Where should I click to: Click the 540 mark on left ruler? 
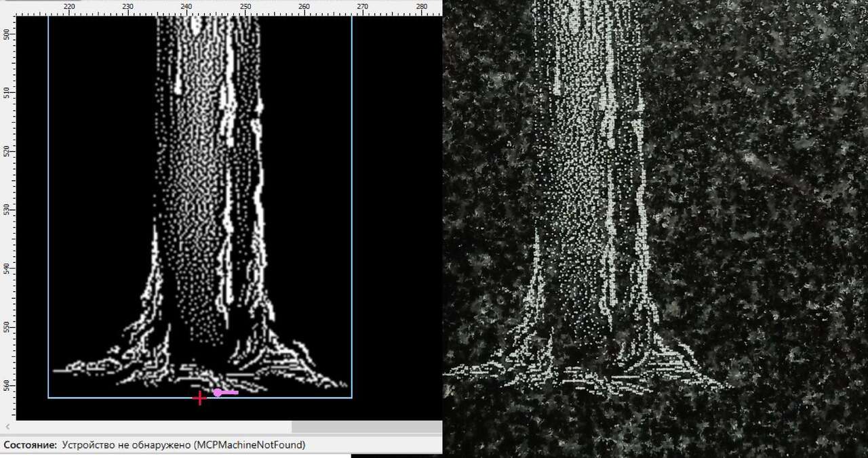[7, 268]
